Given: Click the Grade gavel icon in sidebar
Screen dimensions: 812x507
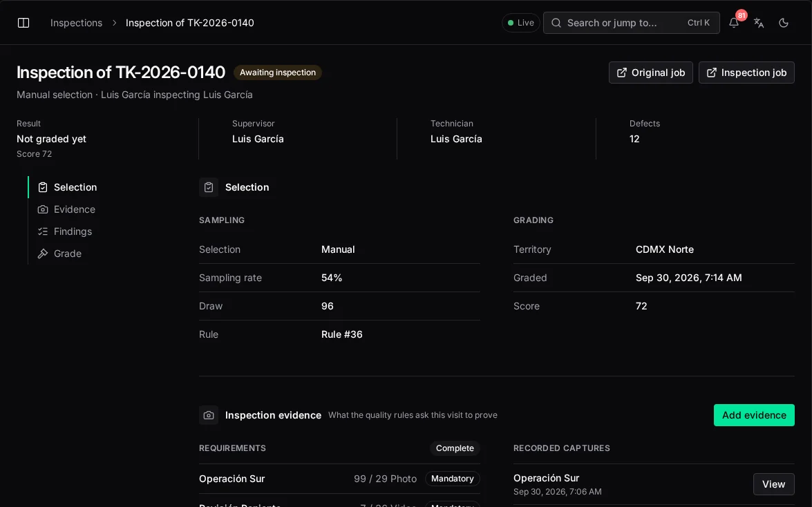Looking at the screenshot, I should (42, 254).
